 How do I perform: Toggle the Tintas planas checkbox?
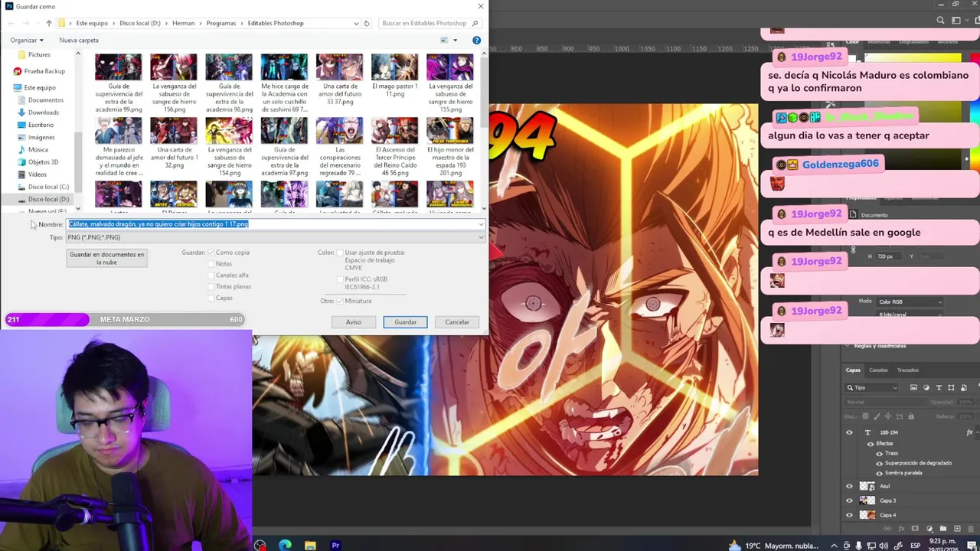click(x=211, y=287)
